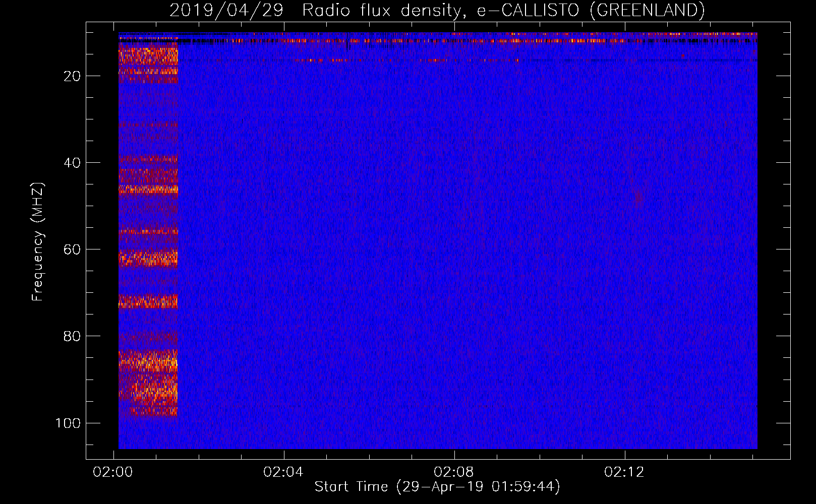Click the 02:00 time tick label
This screenshot has width=816, height=504.
click(113, 472)
